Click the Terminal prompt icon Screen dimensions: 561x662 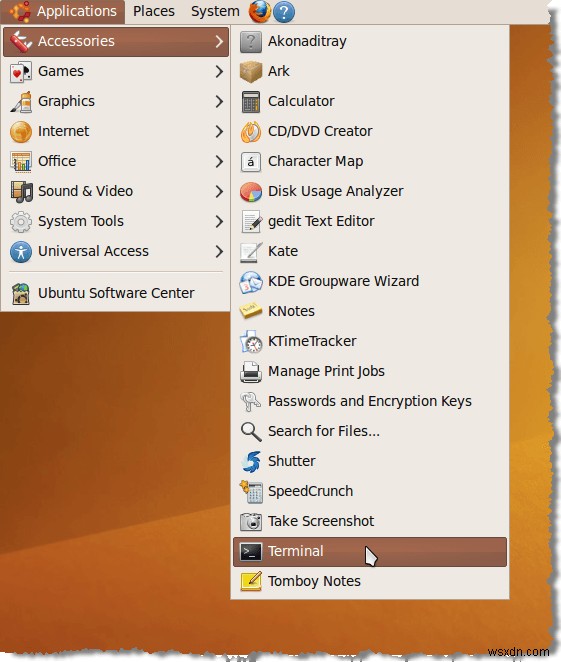251,552
